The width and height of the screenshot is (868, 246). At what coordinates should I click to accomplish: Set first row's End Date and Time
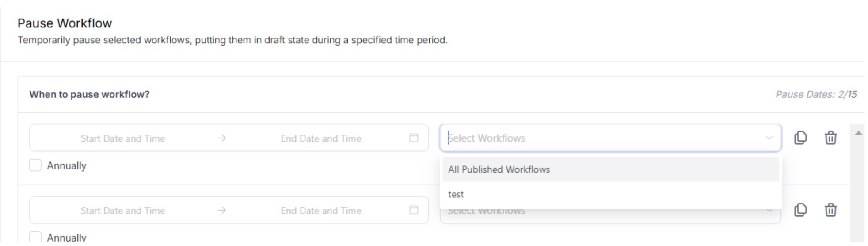point(321,138)
